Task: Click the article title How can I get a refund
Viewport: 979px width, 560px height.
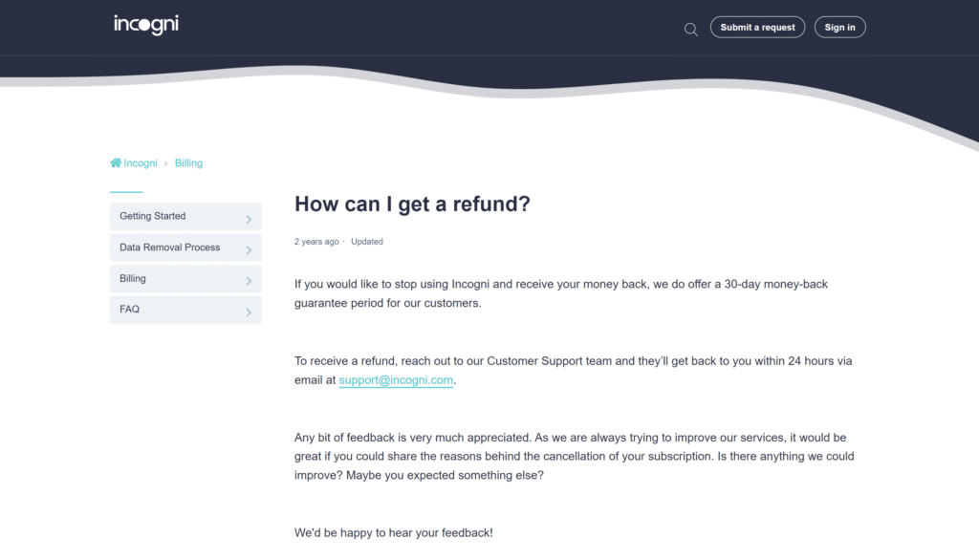Action: pos(412,205)
